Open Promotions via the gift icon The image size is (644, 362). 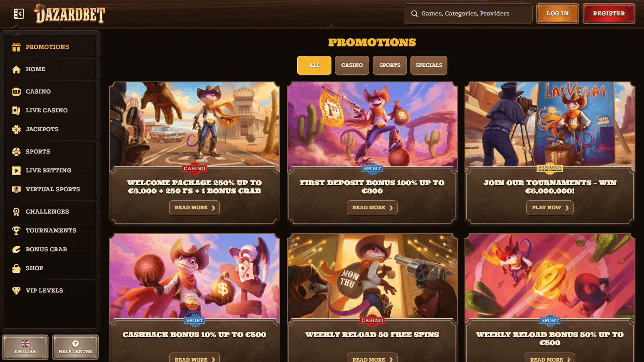click(16, 47)
